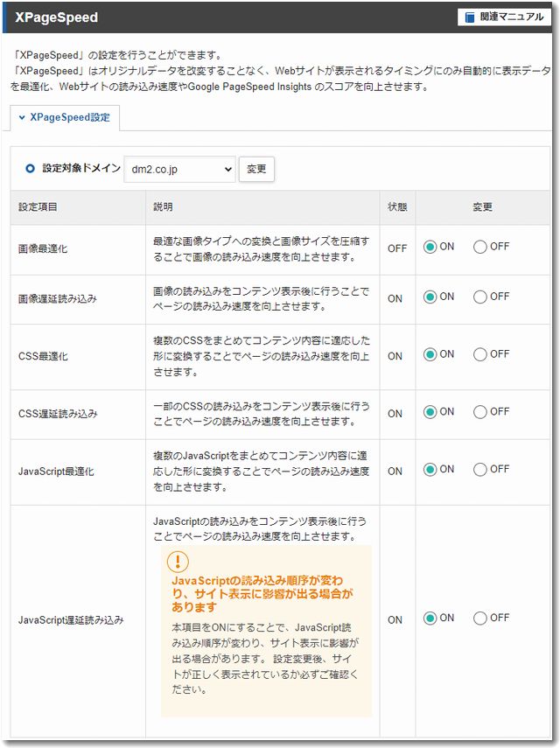Click the JavaScript遅延読み込み row label
This screenshot has width=560, height=748.
(71, 620)
